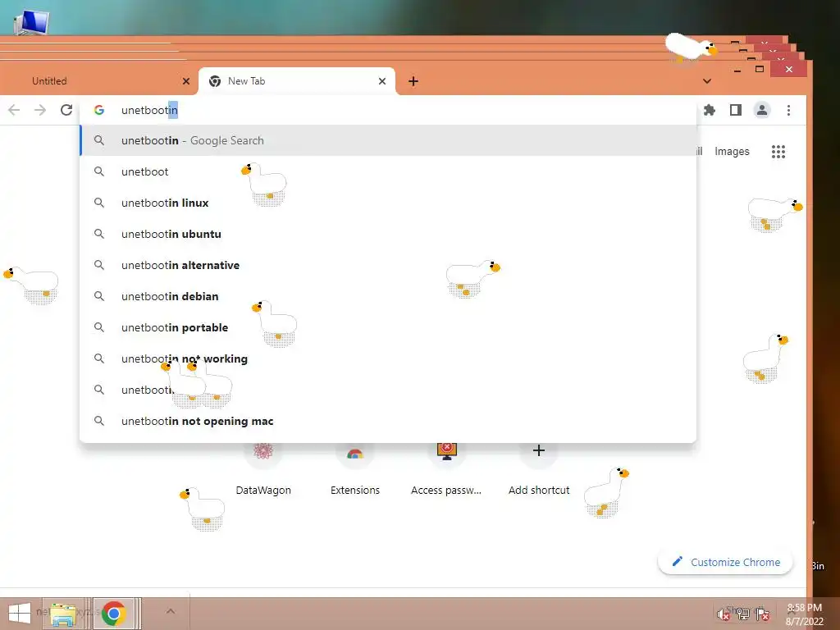Expand the taskbar hidden icons chevron

coord(171,611)
